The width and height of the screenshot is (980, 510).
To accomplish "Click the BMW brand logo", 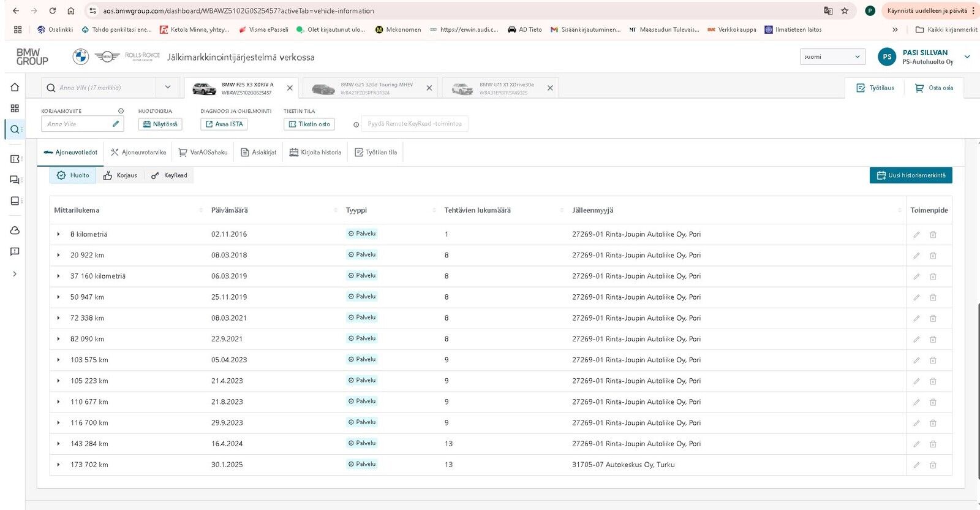I will tap(81, 57).
